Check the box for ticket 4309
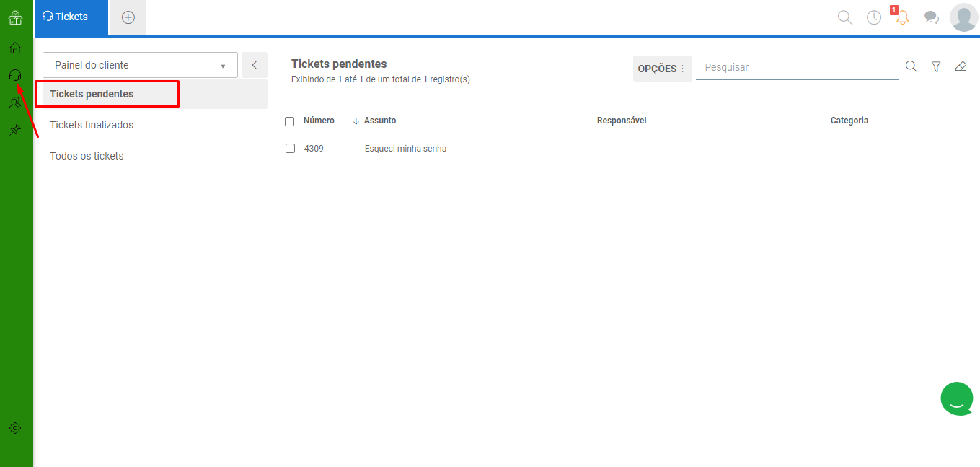The height and width of the screenshot is (467, 980). pyautogui.click(x=290, y=148)
